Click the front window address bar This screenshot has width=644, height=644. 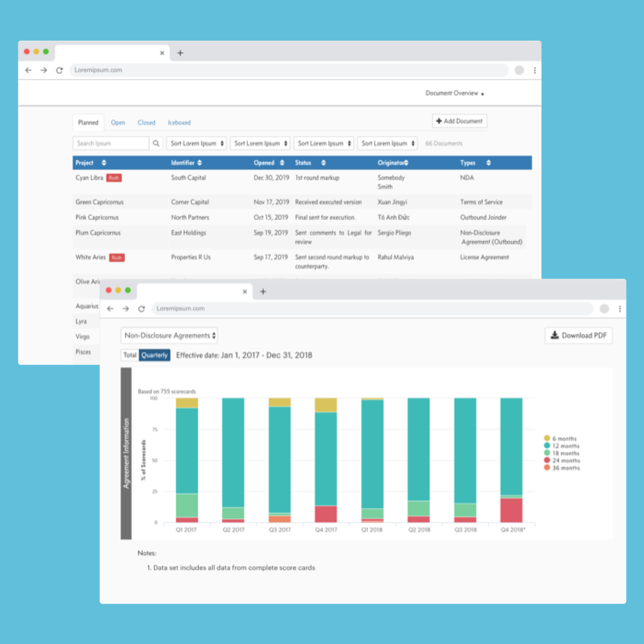[x=373, y=309]
